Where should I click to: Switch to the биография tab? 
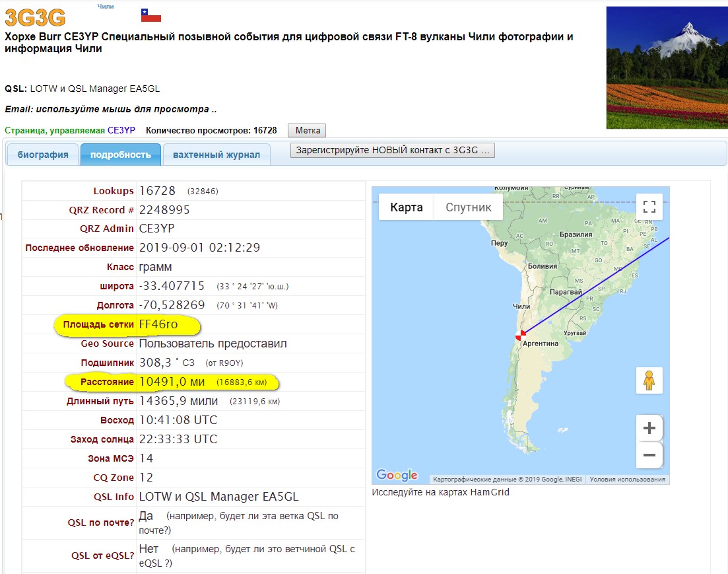pyautogui.click(x=43, y=155)
